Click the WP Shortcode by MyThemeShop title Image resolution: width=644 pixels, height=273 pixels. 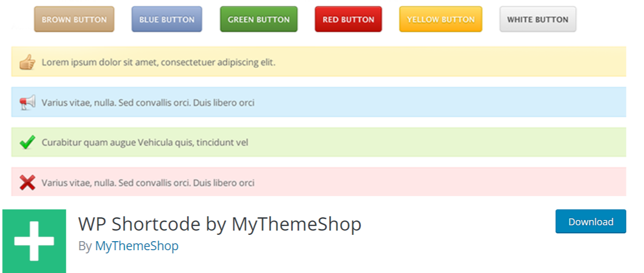220,224
